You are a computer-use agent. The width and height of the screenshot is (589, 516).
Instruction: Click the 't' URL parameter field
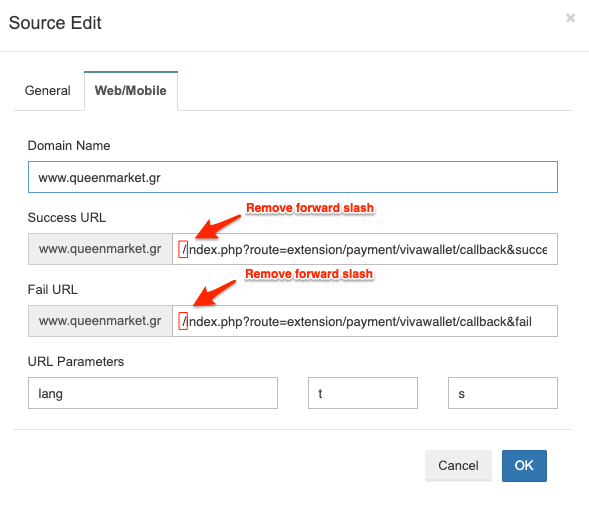(x=363, y=393)
